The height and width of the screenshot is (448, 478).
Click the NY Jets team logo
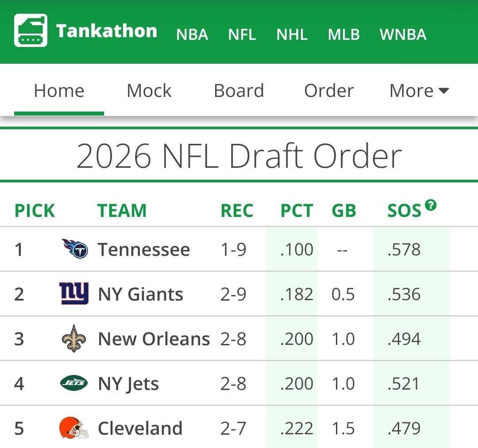[74, 383]
